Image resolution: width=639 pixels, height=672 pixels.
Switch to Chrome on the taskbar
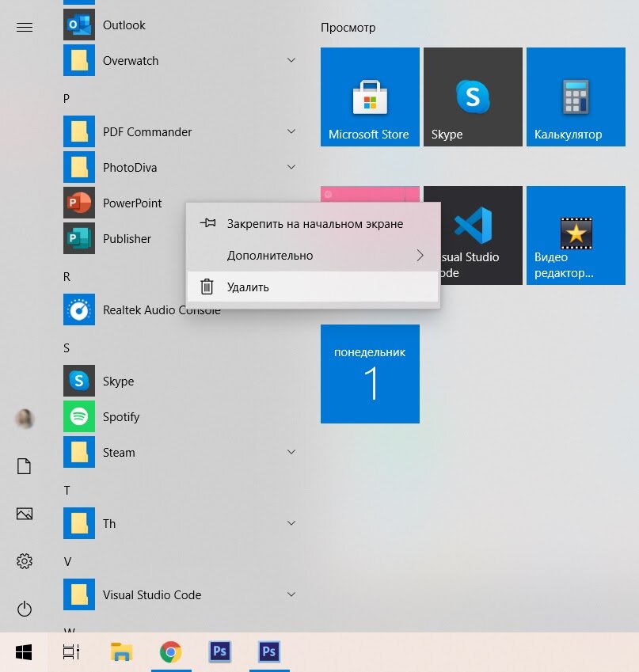pyautogui.click(x=171, y=652)
